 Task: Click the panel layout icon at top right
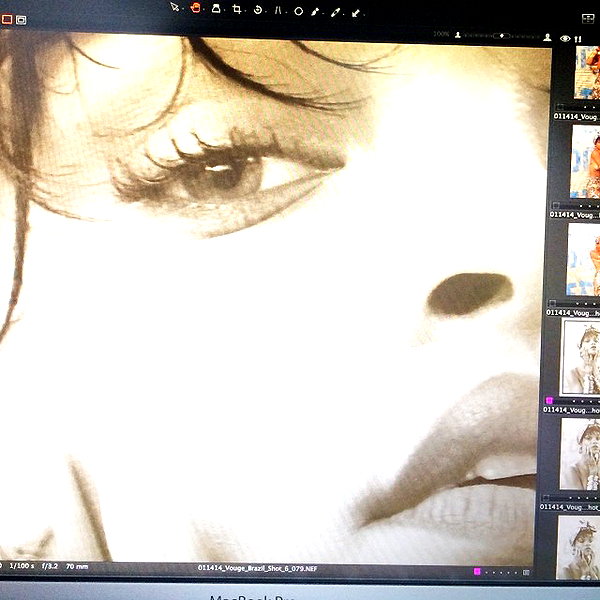[x=587, y=18]
